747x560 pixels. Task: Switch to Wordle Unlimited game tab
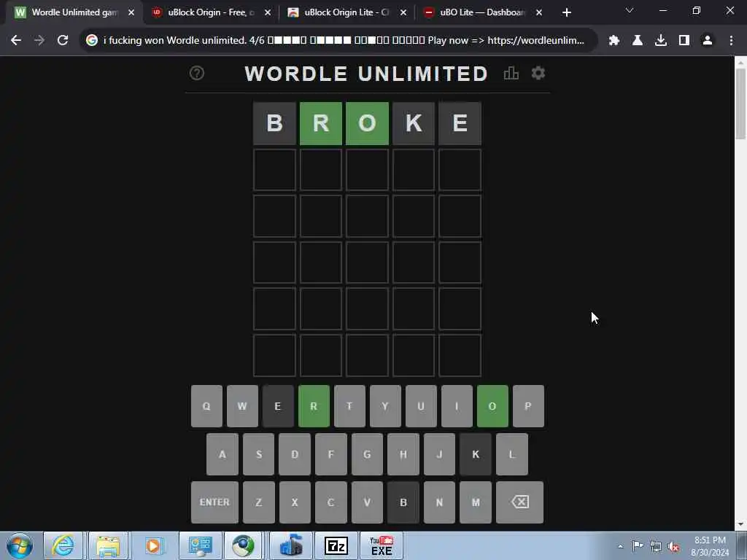tap(74, 12)
